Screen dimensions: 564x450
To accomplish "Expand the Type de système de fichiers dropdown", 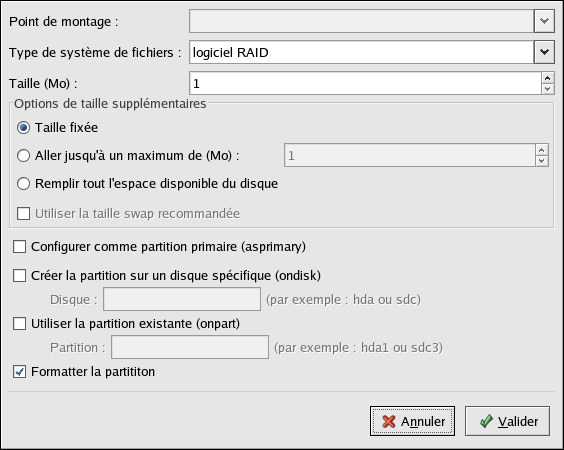I will [x=544, y=52].
